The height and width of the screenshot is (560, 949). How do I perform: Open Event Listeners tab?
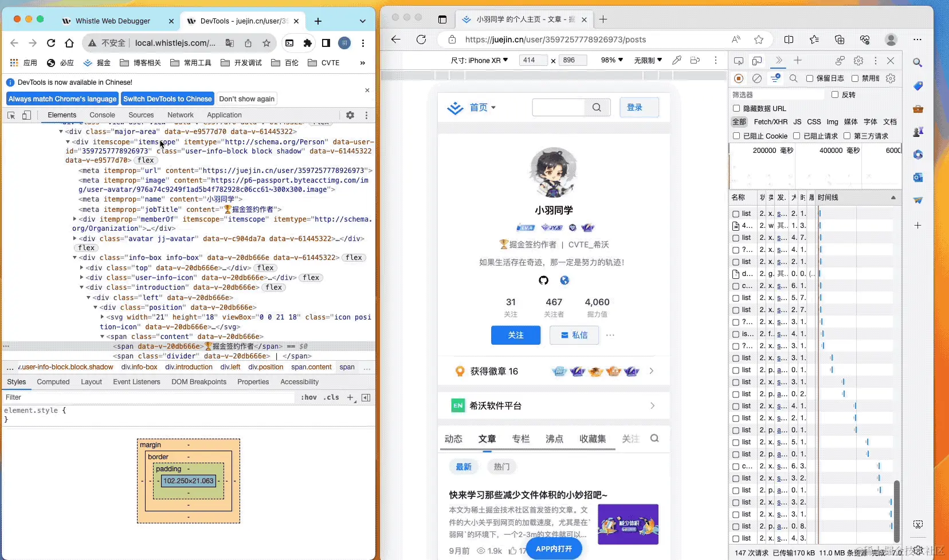(136, 382)
